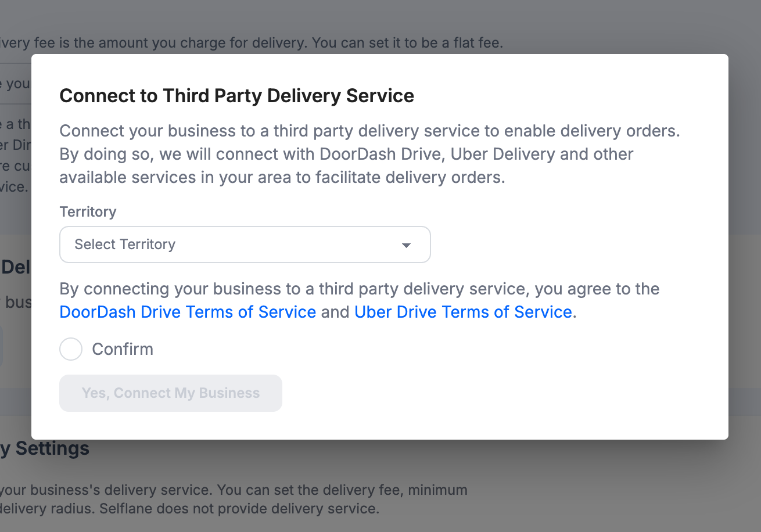The height and width of the screenshot is (532, 761).
Task: Click the dropdown arrow beside Select Territory
Action: coord(407,245)
